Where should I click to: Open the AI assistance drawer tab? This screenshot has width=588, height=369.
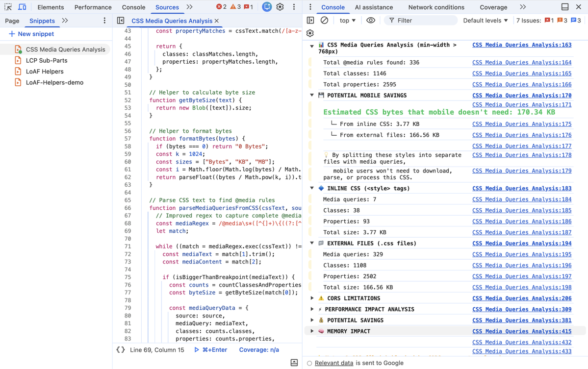[374, 7]
